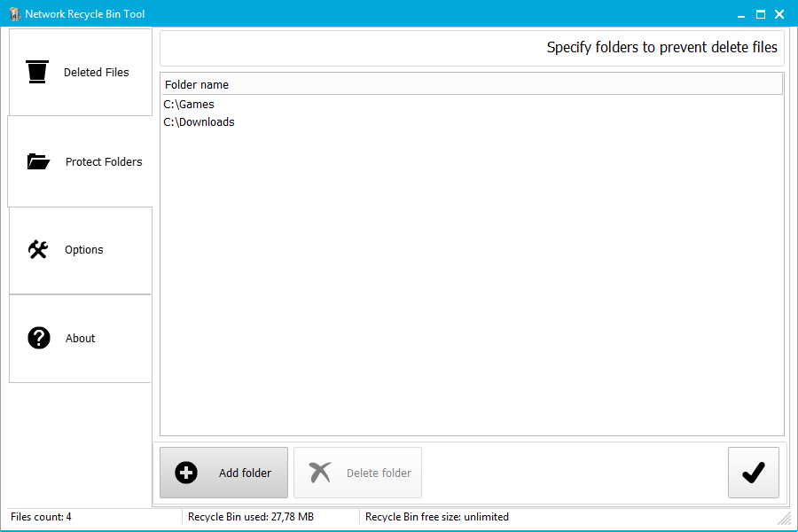Open the Deleted Files tab
The width and height of the screenshot is (798, 532).
(81, 72)
